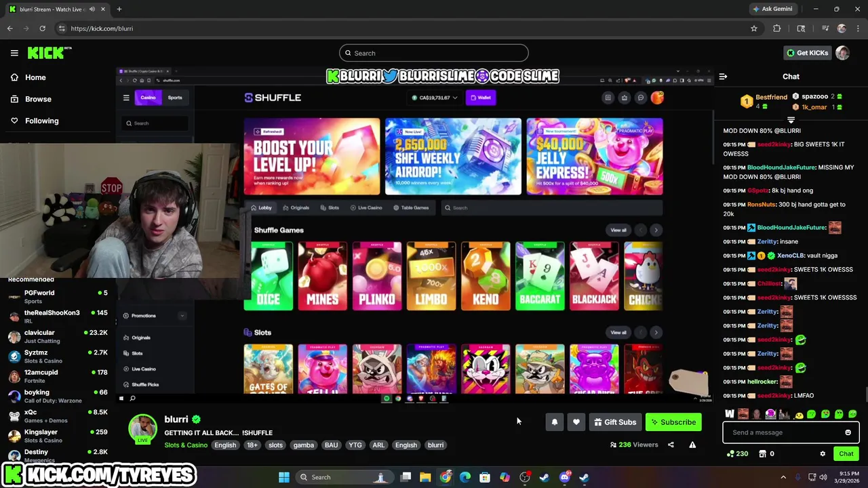
Task: Bookmark this page with star icon
Action: (753, 28)
